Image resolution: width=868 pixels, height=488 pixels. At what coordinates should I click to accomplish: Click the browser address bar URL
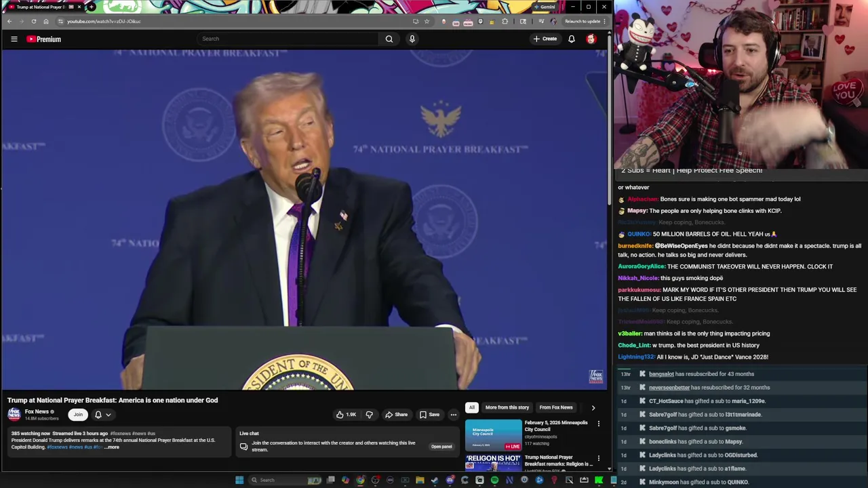[x=104, y=21]
